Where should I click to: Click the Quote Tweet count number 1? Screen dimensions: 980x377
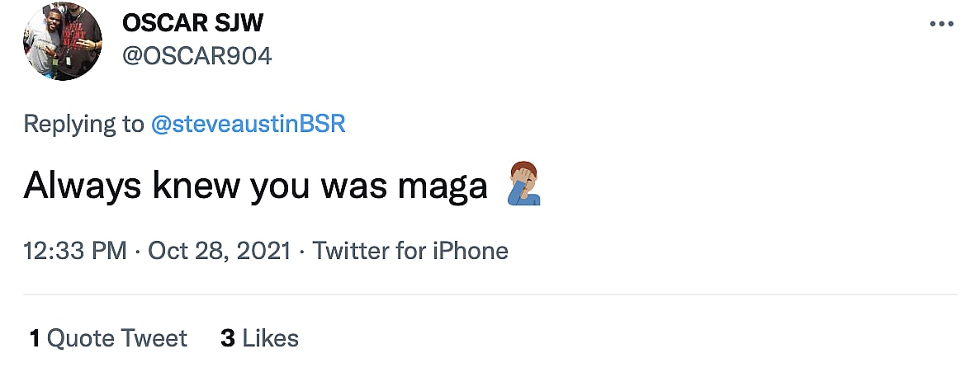35,338
